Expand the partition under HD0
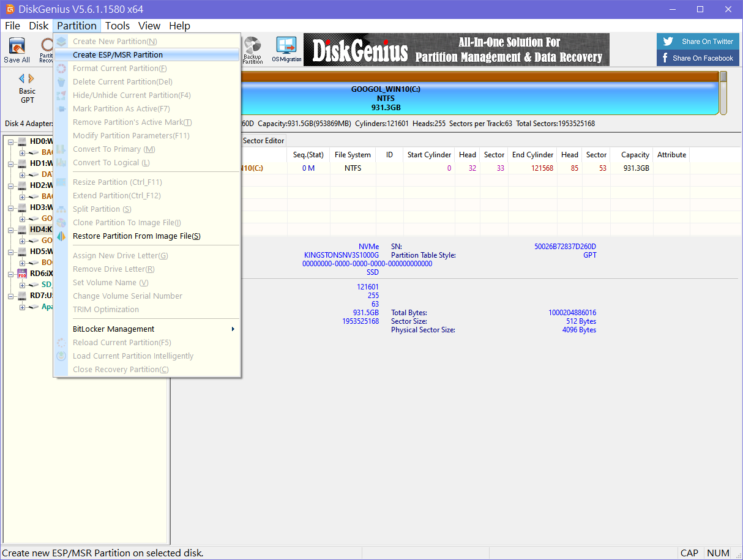 (x=23, y=153)
